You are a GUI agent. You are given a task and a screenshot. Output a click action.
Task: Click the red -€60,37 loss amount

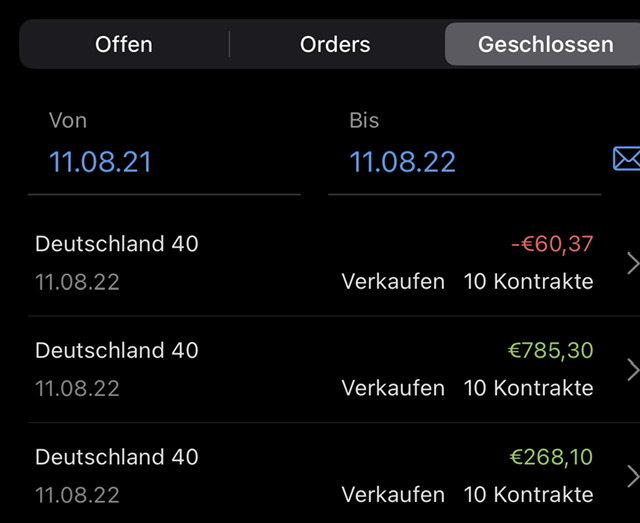click(552, 244)
